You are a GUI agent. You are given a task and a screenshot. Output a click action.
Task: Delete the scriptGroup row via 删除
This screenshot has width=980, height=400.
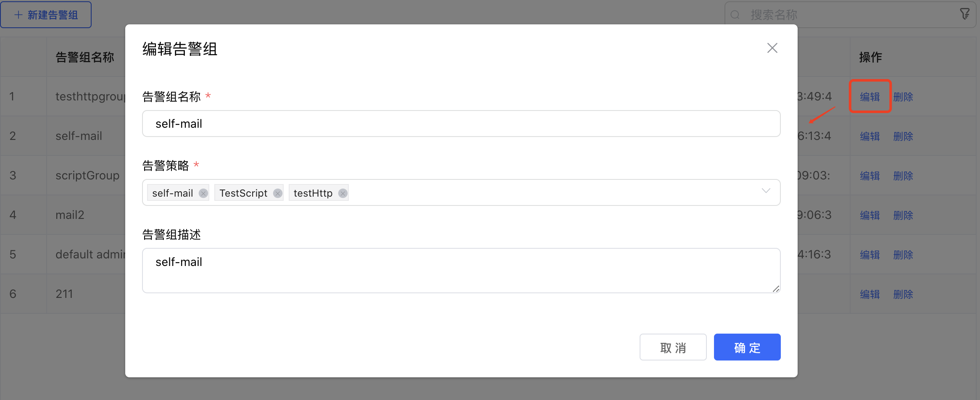point(903,176)
